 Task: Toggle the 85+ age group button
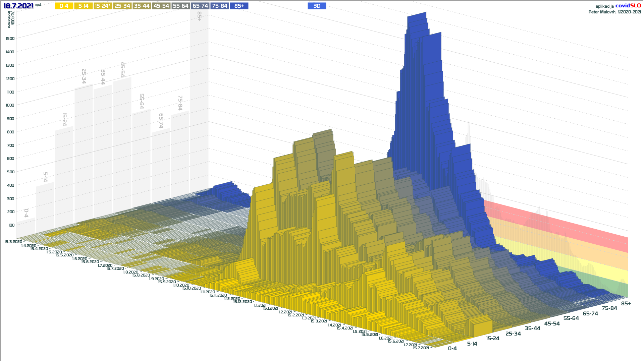point(239,6)
